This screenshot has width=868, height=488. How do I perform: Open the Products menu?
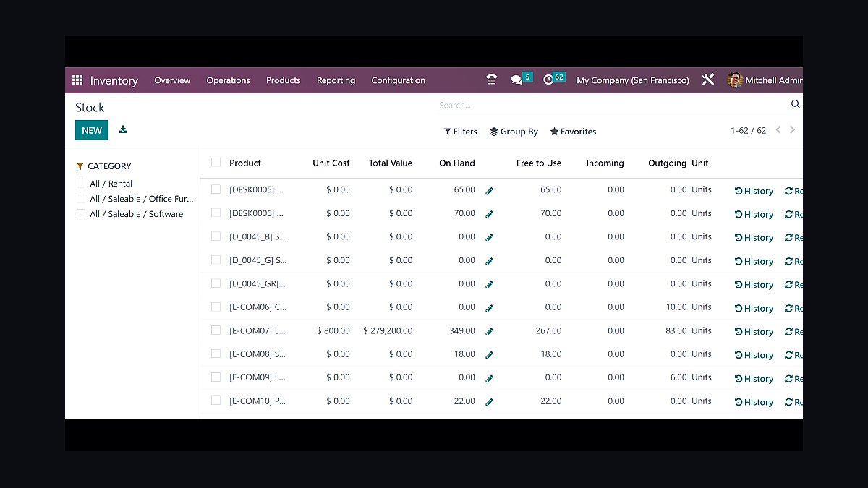click(x=283, y=80)
